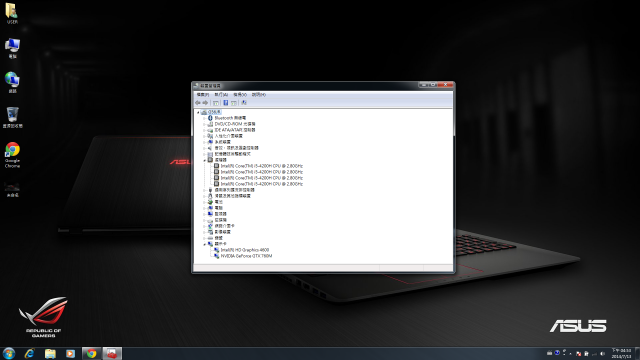Select the G56JK computer root node
The height and width of the screenshot is (360, 640).
pos(214,112)
